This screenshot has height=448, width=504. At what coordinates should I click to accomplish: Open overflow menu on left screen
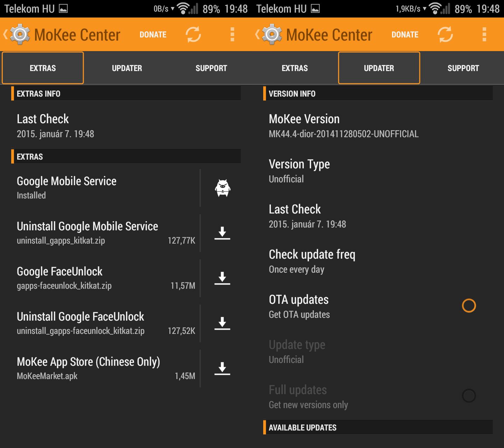(232, 34)
